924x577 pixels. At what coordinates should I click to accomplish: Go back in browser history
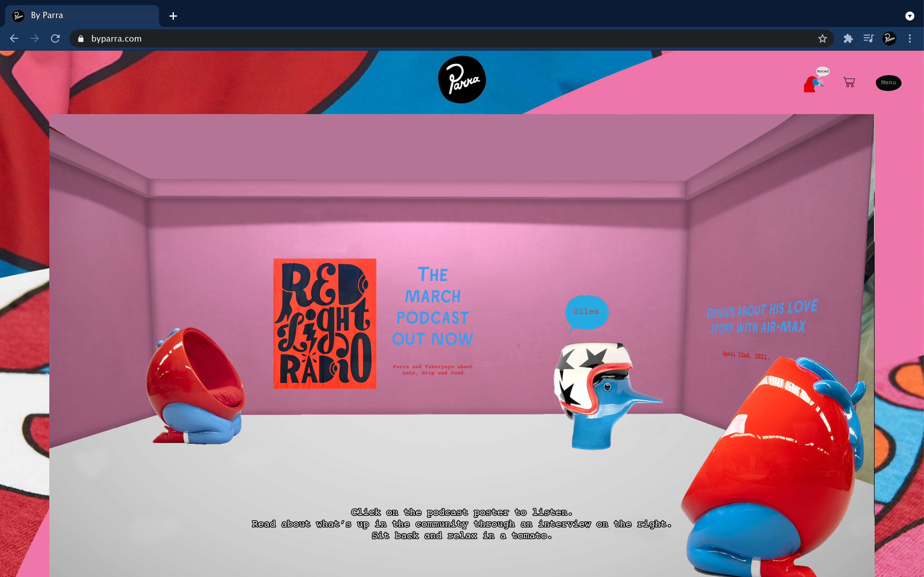coord(14,38)
